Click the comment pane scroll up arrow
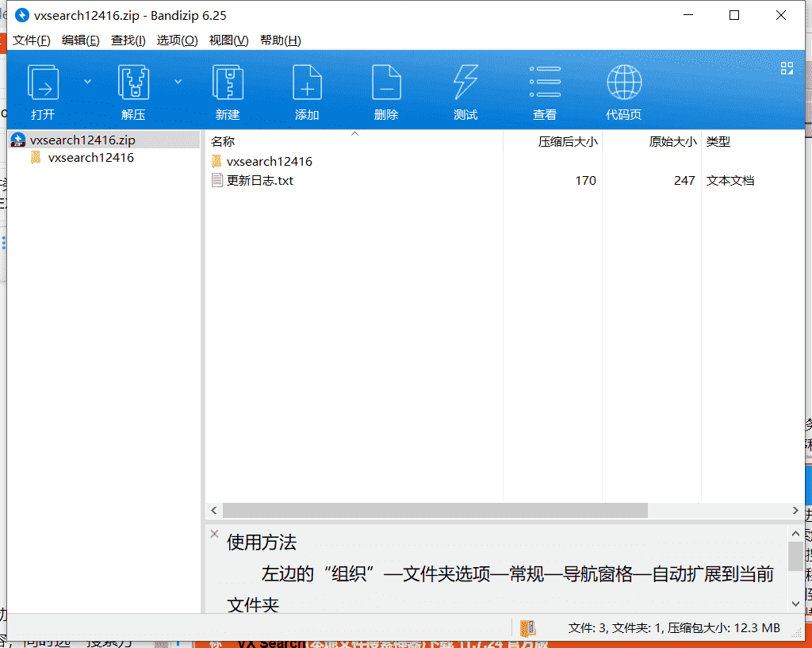This screenshot has height=648, width=812. (795, 533)
